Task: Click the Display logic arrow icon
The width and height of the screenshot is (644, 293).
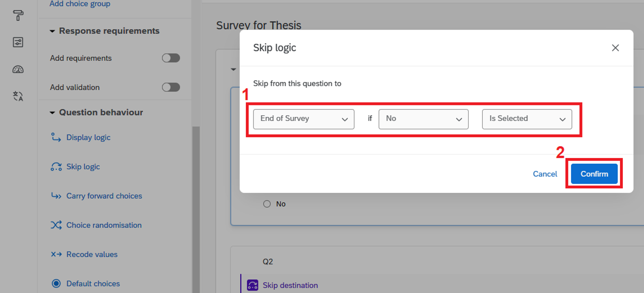Action: point(56,138)
